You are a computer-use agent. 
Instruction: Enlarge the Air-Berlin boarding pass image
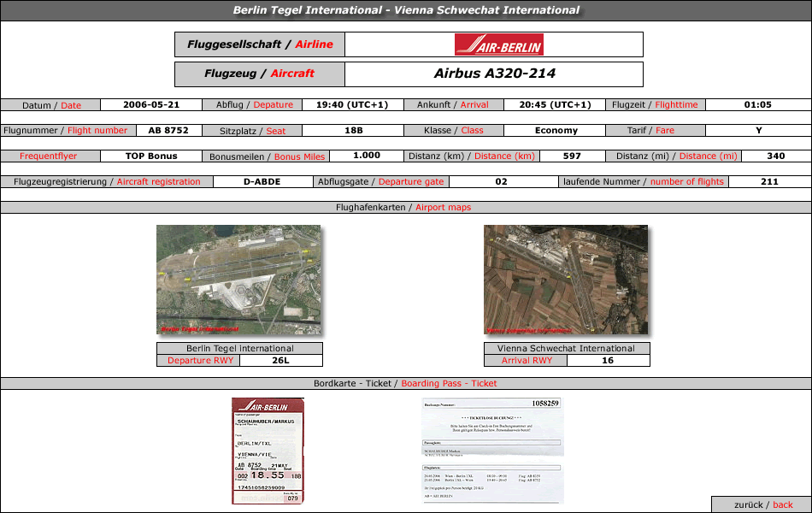click(x=268, y=451)
